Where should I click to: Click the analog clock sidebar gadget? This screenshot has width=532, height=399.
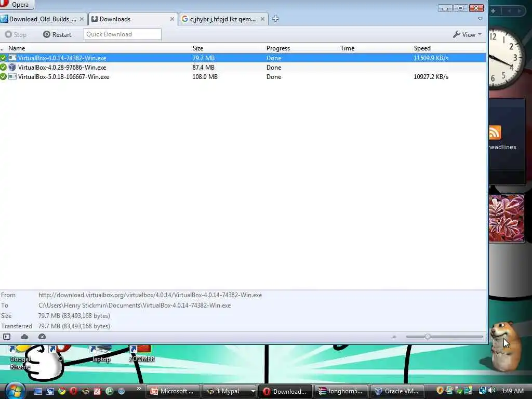tap(507, 58)
